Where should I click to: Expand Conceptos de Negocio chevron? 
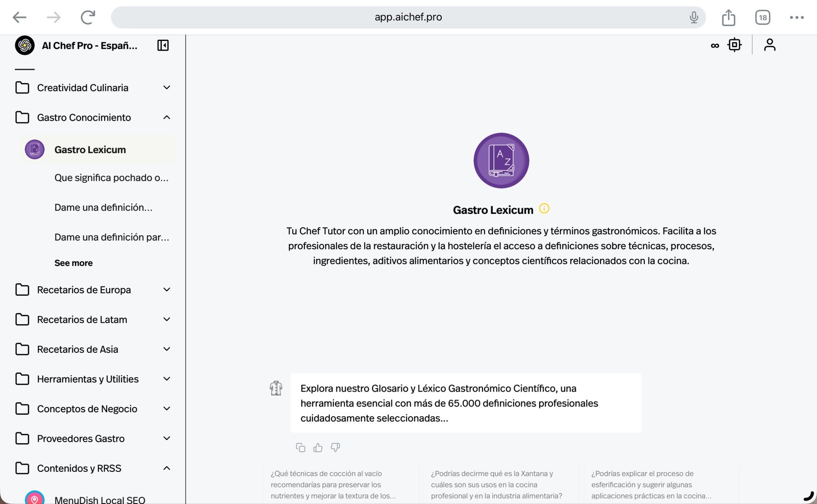click(x=166, y=409)
